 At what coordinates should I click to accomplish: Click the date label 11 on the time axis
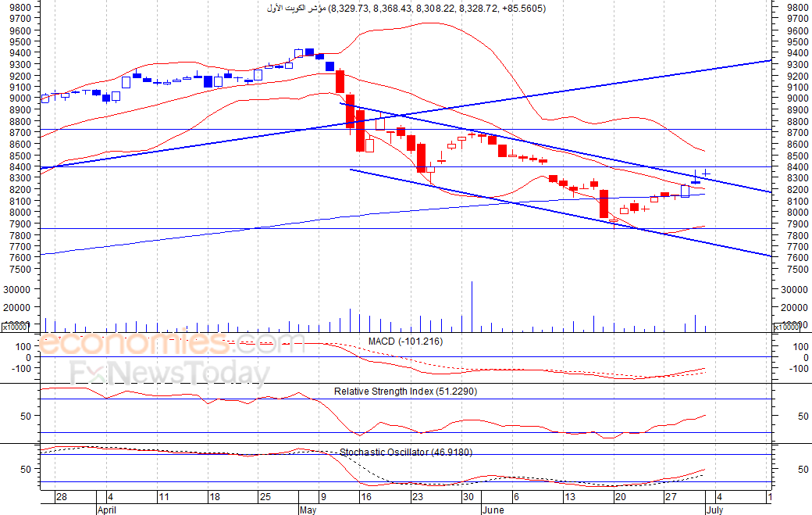point(164,497)
